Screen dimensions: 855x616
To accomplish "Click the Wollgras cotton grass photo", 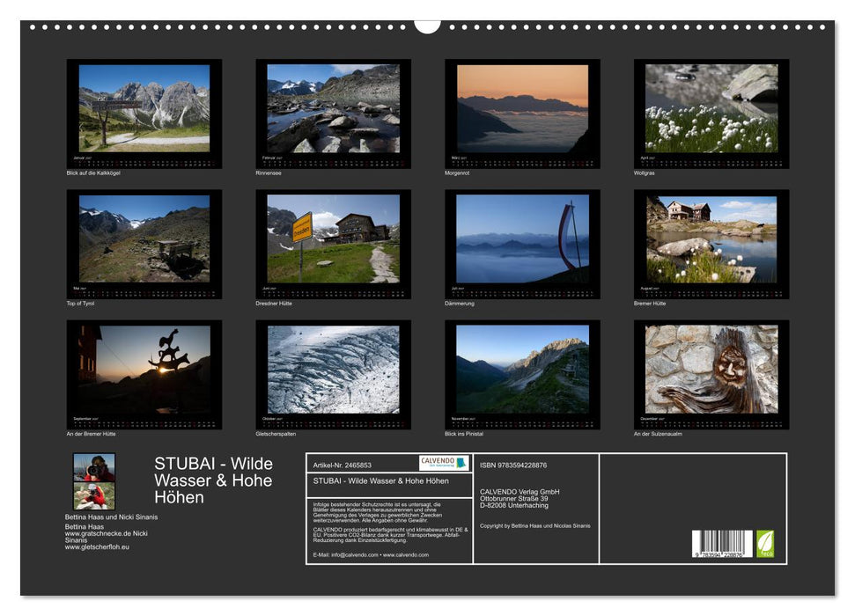I will pyautogui.click(x=711, y=114).
